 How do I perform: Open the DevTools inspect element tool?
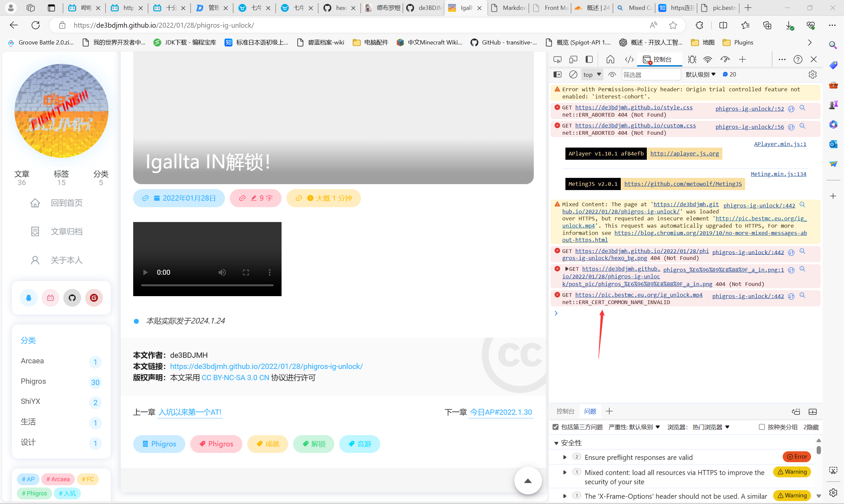click(x=558, y=59)
